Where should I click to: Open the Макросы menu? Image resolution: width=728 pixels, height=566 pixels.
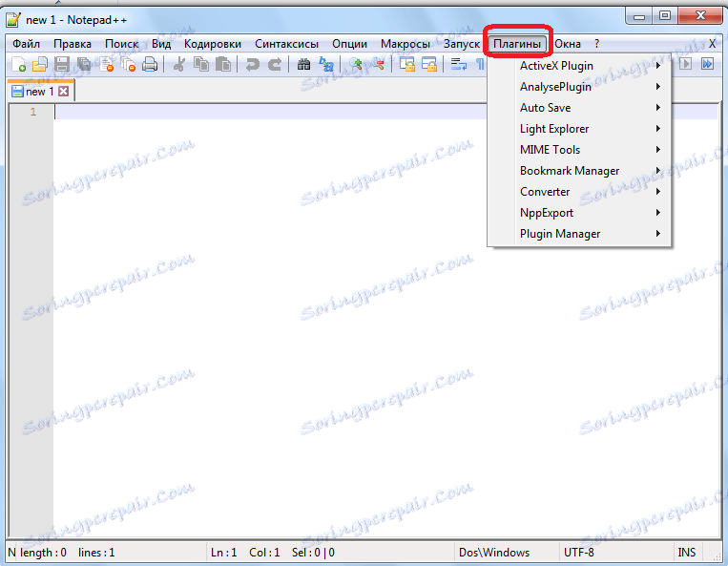pos(406,44)
